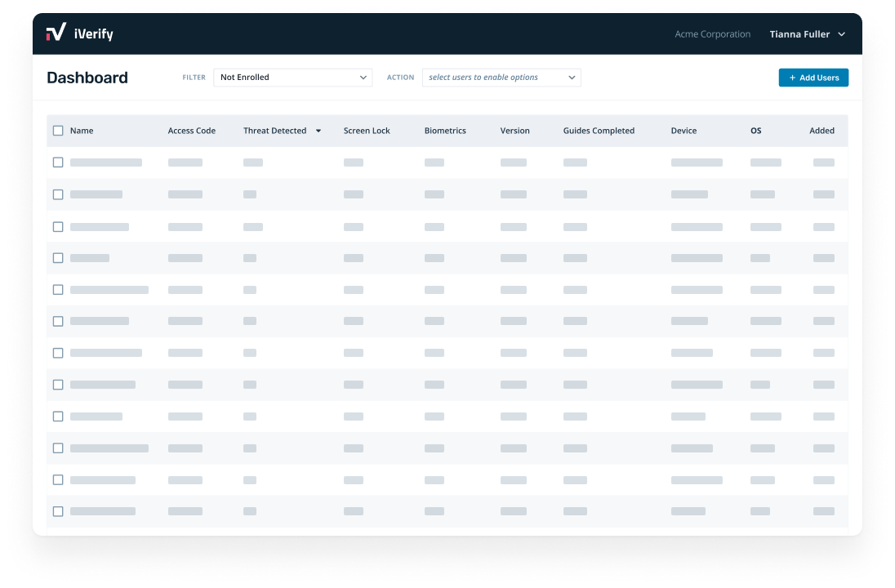Screen dimensions: 895x588
Task: Open the Not Enrolled filter dropdown
Action: pos(292,78)
